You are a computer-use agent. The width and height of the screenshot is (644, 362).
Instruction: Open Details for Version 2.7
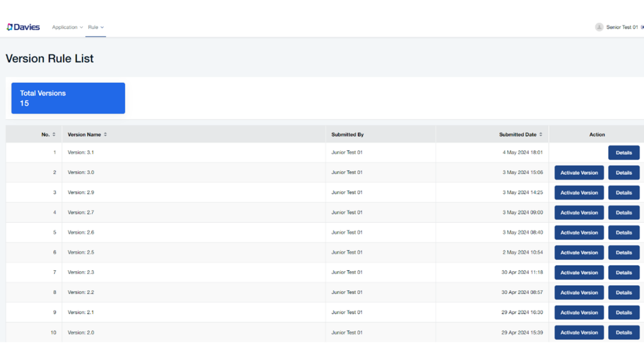623,213
